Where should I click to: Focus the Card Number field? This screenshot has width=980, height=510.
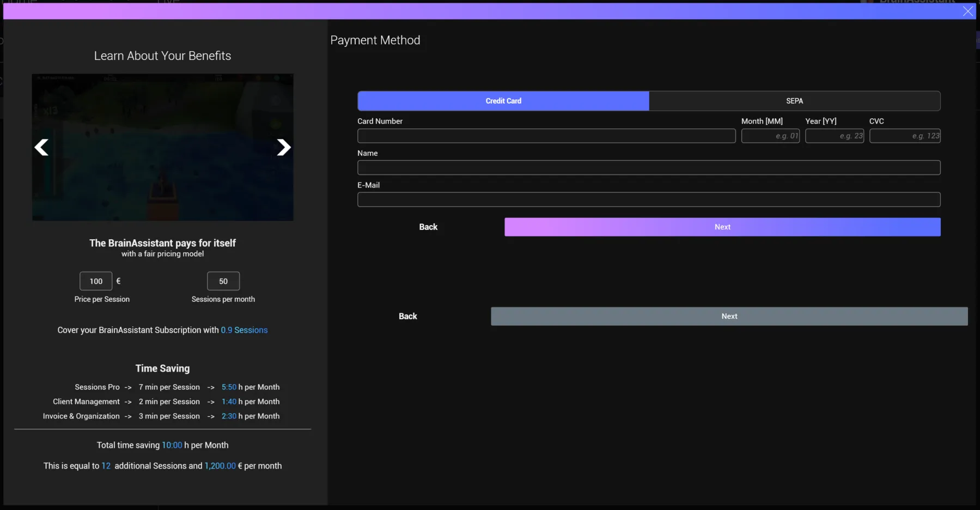pyautogui.click(x=546, y=136)
